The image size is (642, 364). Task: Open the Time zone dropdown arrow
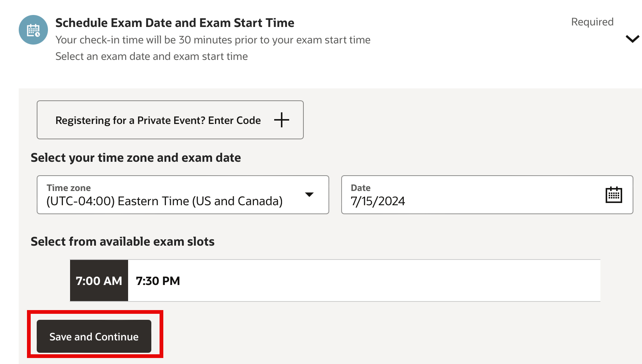[x=309, y=195]
